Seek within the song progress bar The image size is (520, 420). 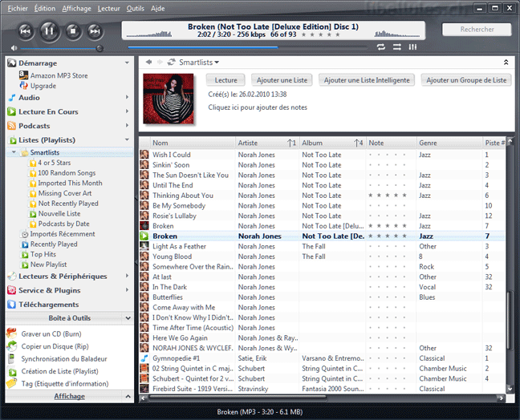point(248,47)
